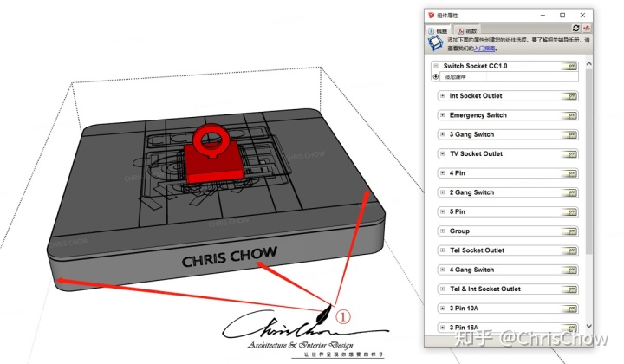Select the 3 Pin 10A name

click(x=464, y=308)
